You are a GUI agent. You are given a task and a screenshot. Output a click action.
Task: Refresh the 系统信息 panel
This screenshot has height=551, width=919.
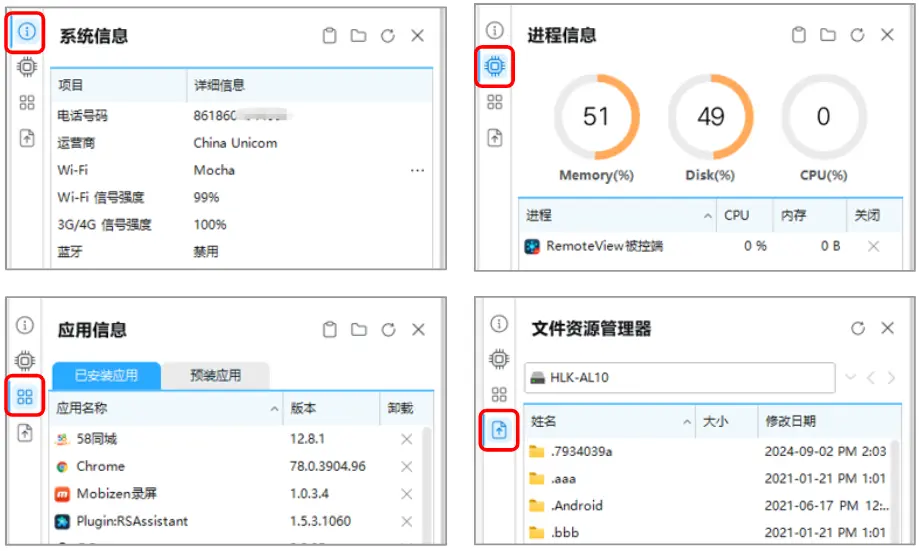click(x=387, y=36)
